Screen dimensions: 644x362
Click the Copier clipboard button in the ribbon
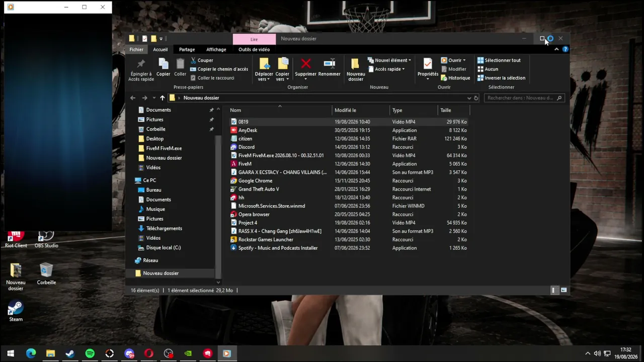pos(163,67)
